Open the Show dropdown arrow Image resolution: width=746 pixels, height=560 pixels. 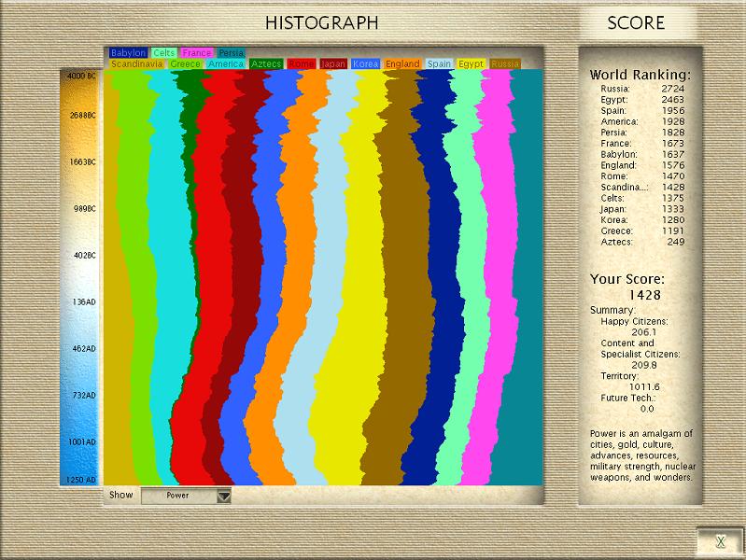point(223,497)
